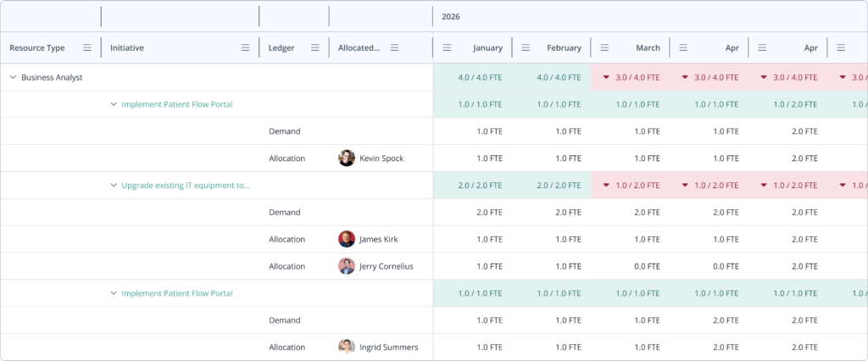Screen dimensions: 868x361
Task: Click the Ledger column hamburger menu icon
Action: point(315,48)
